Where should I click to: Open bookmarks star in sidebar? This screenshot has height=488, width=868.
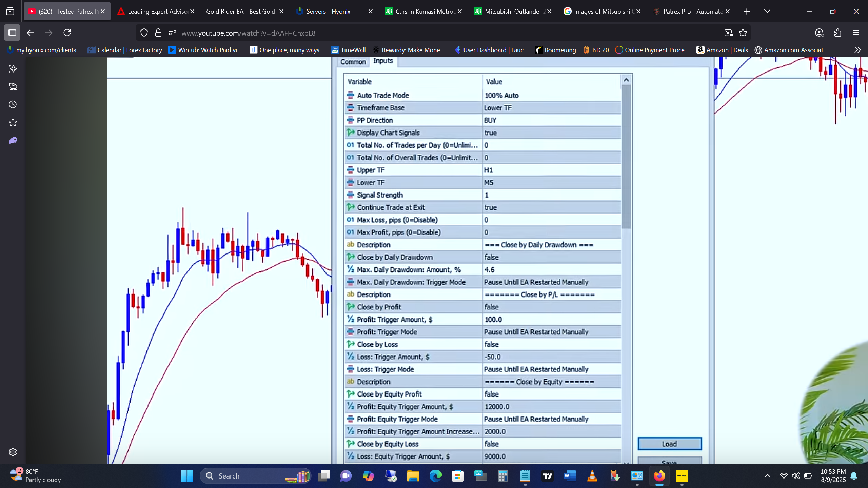point(13,122)
